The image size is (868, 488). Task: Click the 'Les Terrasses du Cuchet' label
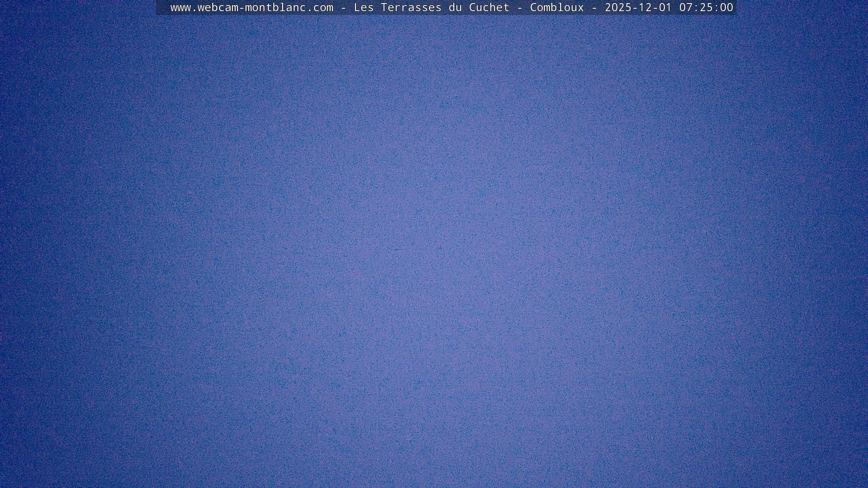[x=431, y=7]
